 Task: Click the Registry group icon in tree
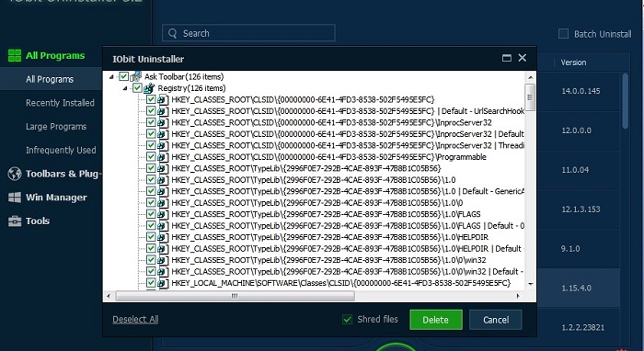[149, 88]
